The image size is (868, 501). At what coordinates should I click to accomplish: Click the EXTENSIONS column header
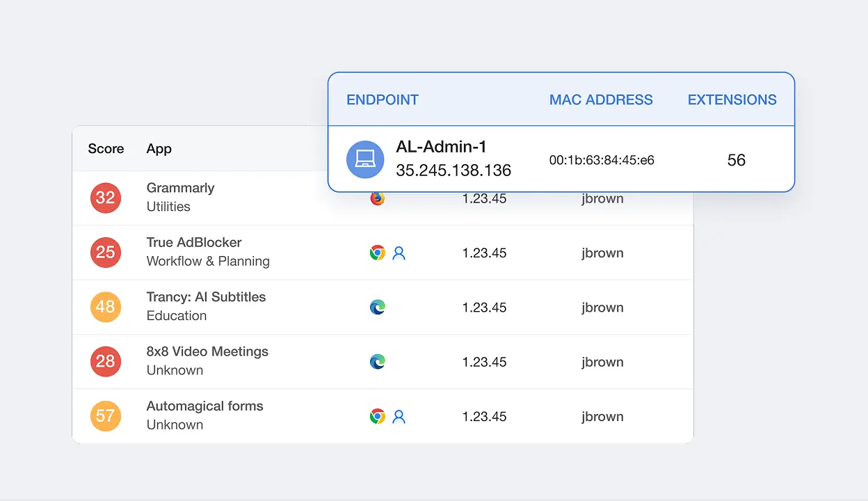coord(732,100)
